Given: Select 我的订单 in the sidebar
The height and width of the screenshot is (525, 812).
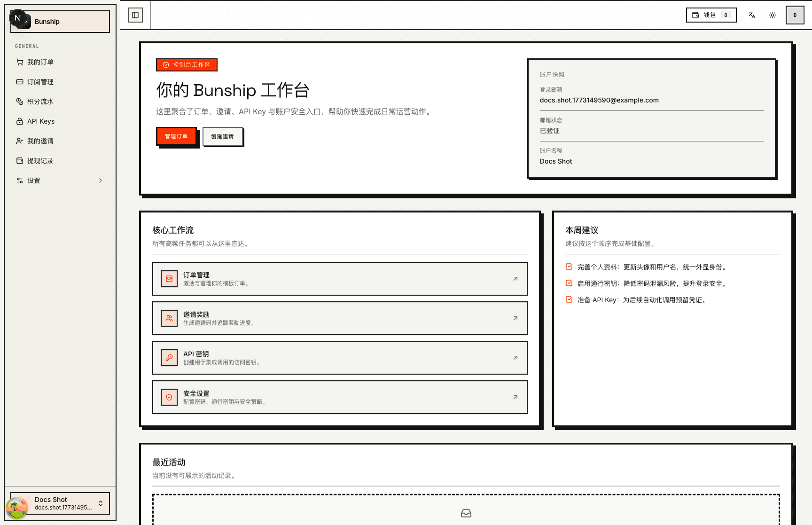Looking at the screenshot, I should click(x=40, y=62).
